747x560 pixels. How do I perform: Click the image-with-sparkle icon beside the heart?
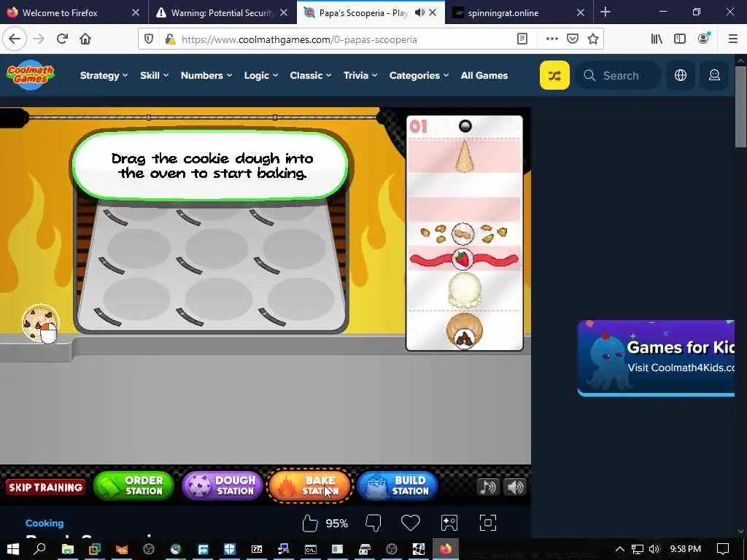[x=449, y=523]
